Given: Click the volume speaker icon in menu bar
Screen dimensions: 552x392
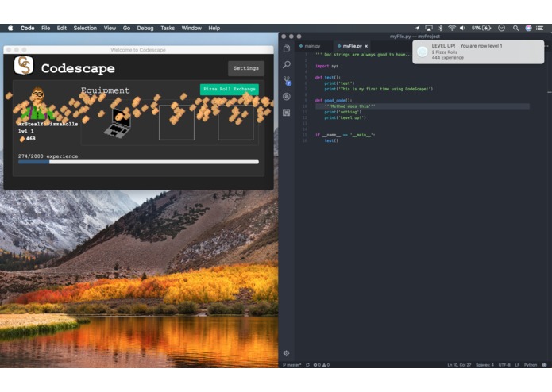Looking at the screenshot, I should click(x=462, y=28).
